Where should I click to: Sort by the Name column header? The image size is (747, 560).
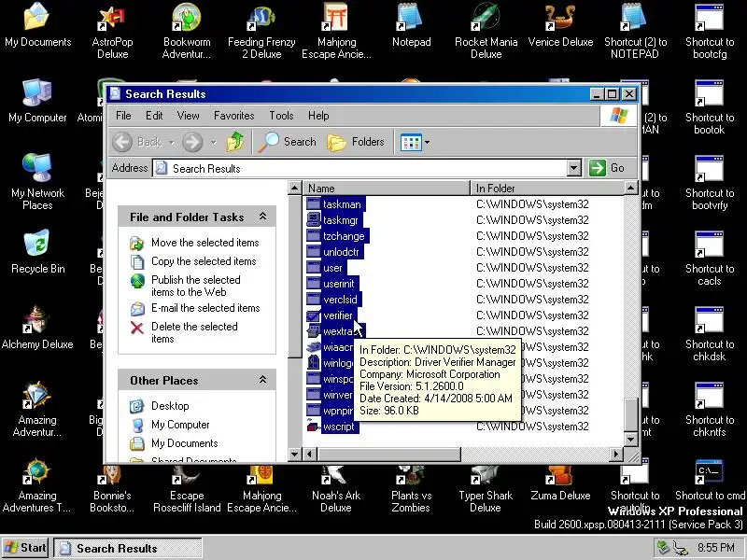point(387,189)
